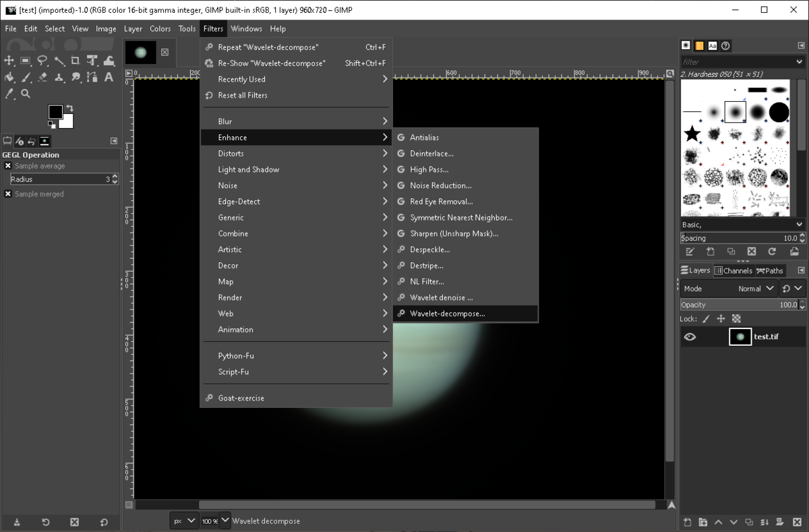This screenshot has width=809, height=532.
Task: Open the Fonts tab
Action: [712, 45]
